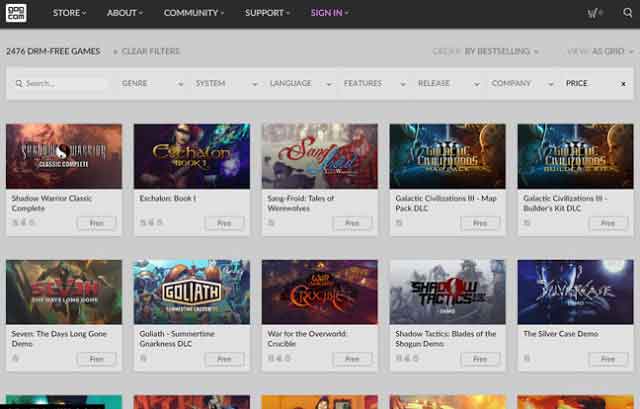Open Seven: The Days Long Gone cover

pos(64,292)
